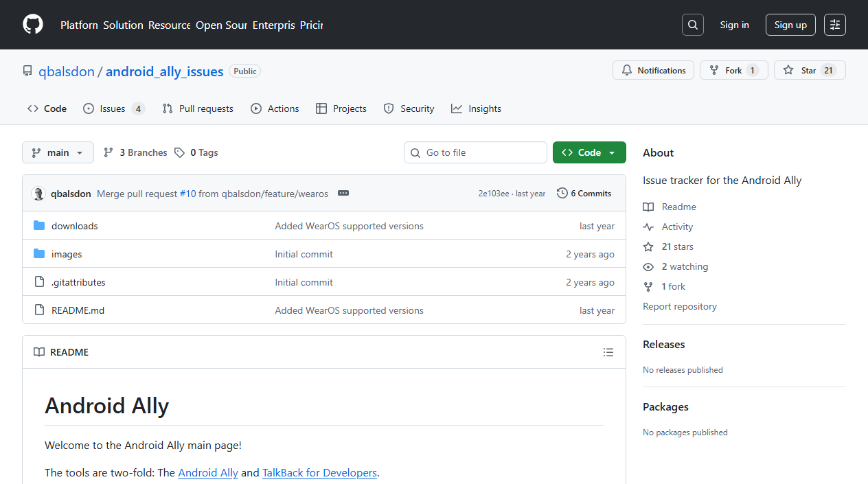
Task: Click the .gitattributes file icon
Action: pyautogui.click(x=39, y=282)
